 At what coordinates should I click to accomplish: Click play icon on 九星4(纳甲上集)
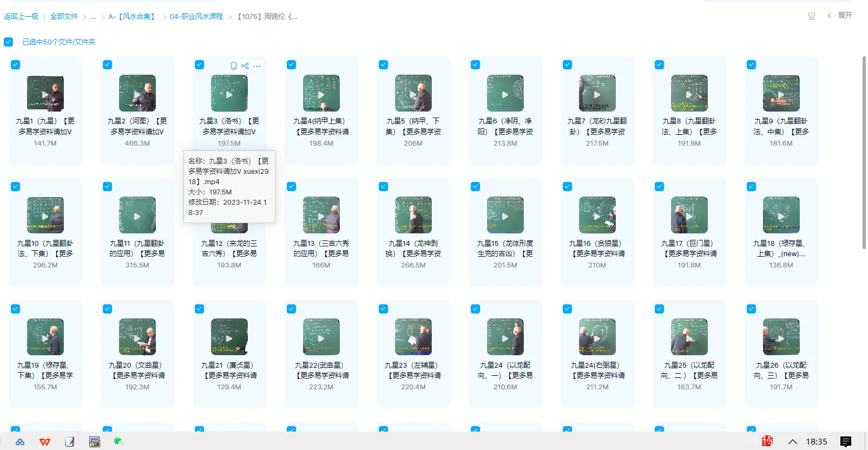[x=321, y=94]
